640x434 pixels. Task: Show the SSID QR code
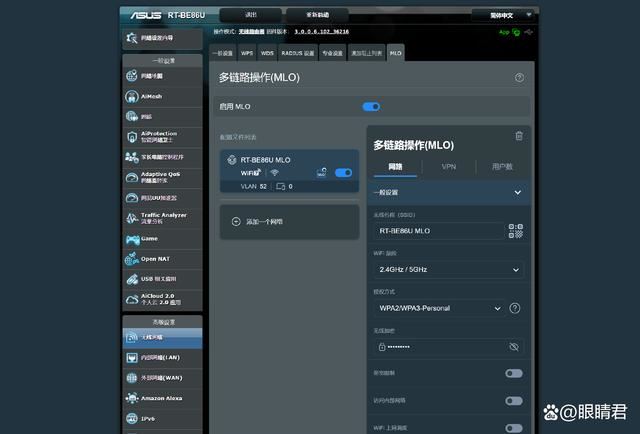tap(515, 230)
